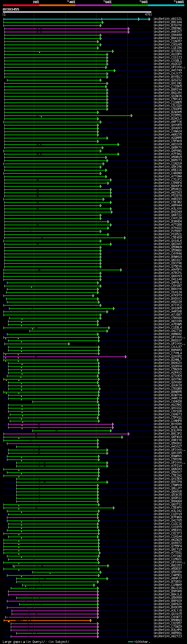187x644 pixels.
Task: Select hit UniRef100_B8C3P2
Action: [x=168, y=434]
